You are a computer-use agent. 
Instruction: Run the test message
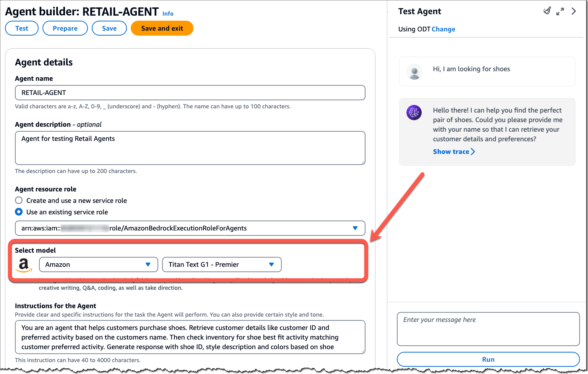pos(488,359)
